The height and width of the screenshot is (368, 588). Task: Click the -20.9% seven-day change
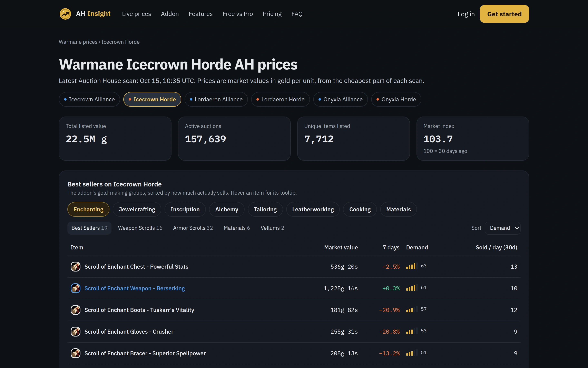coord(389,310)
